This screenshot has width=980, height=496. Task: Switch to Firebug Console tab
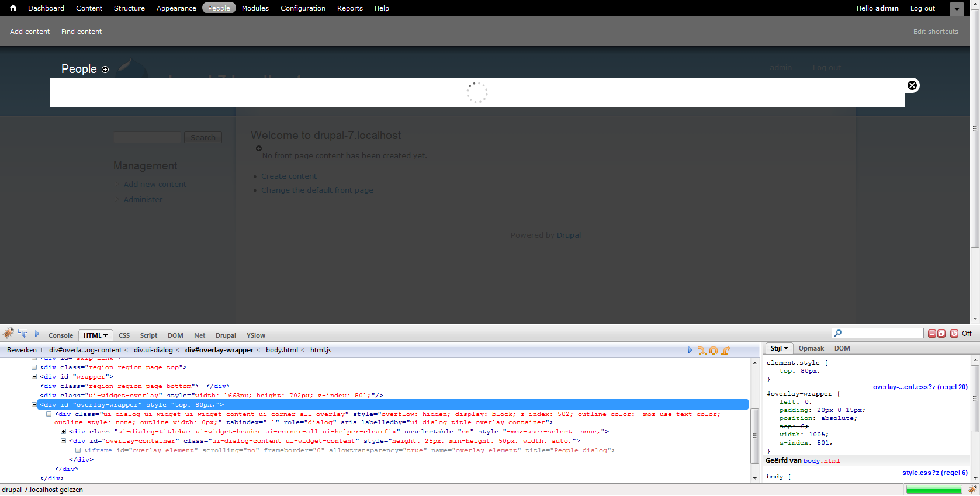61,335
